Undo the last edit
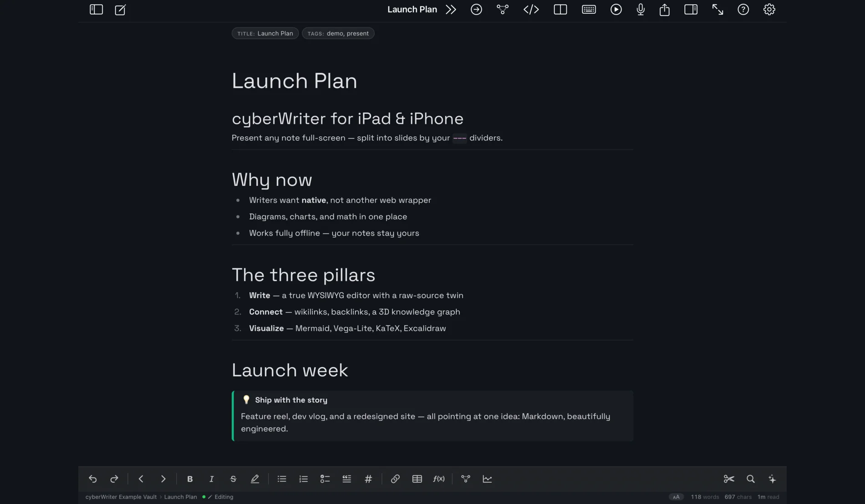 tap(92, 479)
